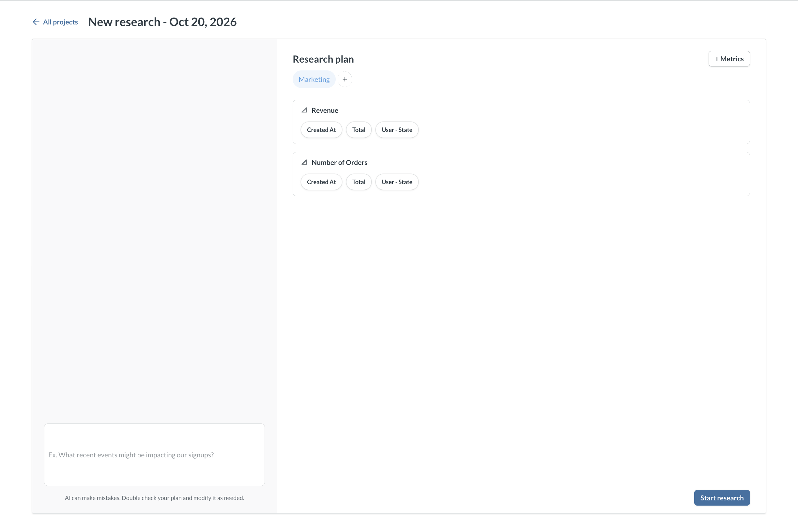Click the metric icon beside Revenue
Image resolution: width=798 pixels, height=532 pixels.
pos(304,110)
